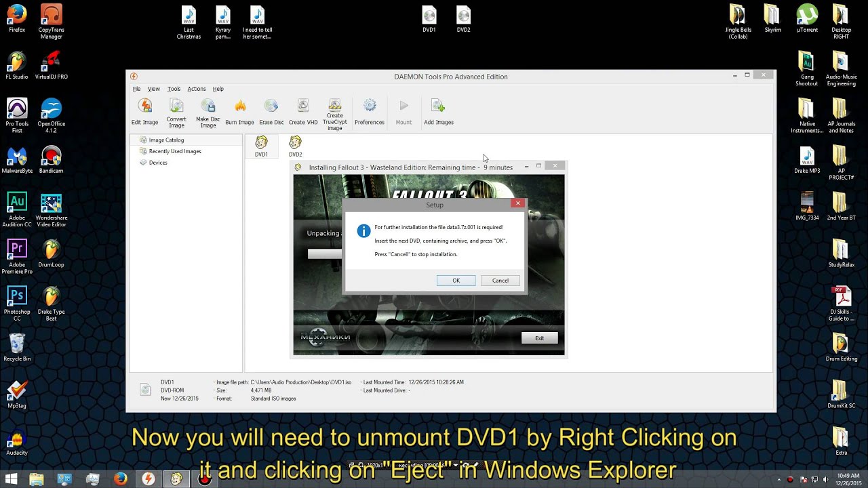Open the CopyTrans Manager desktop shortcut

[x=51, y=22]
